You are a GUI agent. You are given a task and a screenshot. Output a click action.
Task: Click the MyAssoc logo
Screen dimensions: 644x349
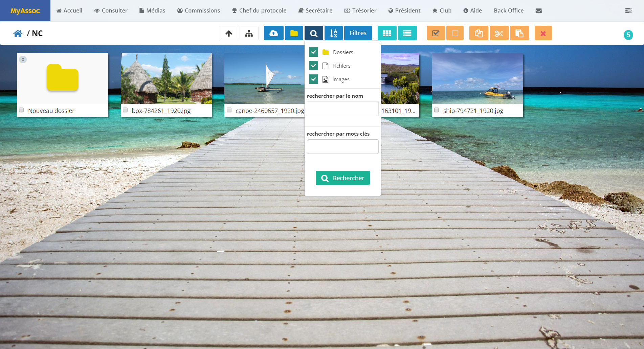[x=25, y=10]
